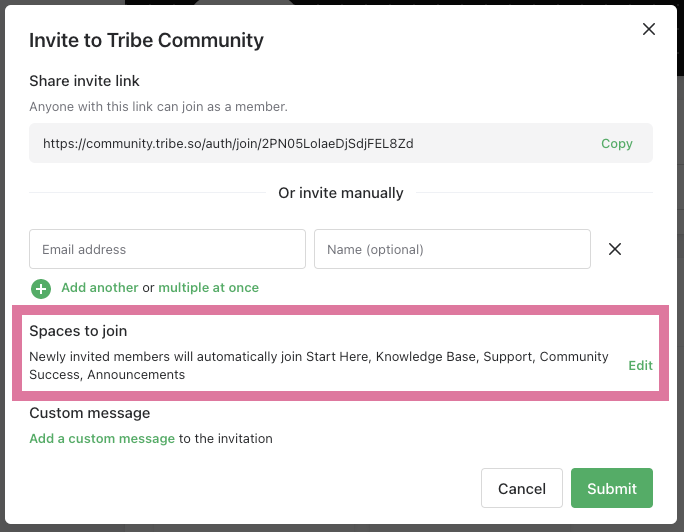Screen dimensions: 684x532
Task: Click the newly invited members description text
Action: (x=318, y=365)
